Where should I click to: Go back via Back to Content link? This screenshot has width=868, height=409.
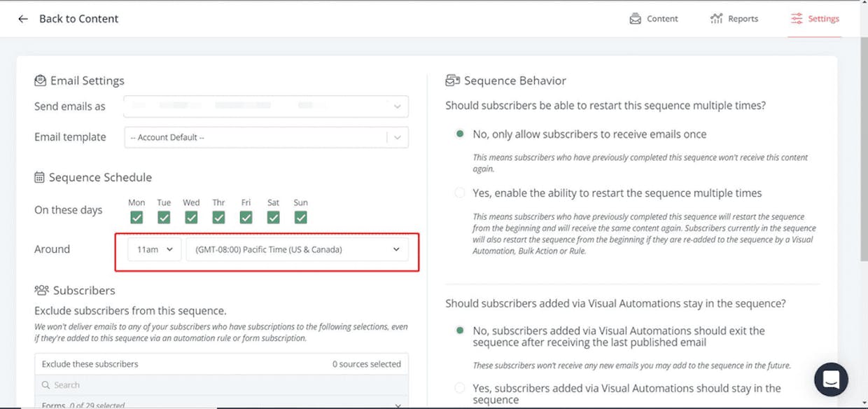(x=78, y=19)
